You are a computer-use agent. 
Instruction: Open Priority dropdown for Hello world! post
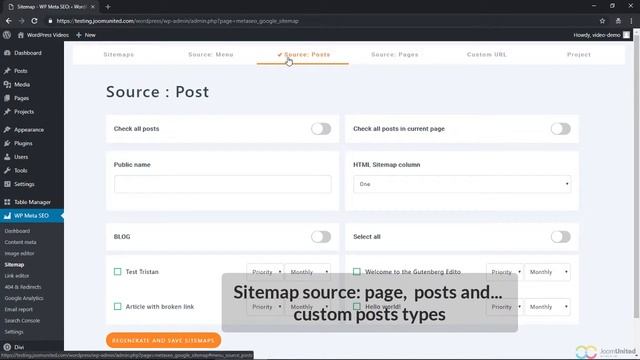click(x=504, y=307)
